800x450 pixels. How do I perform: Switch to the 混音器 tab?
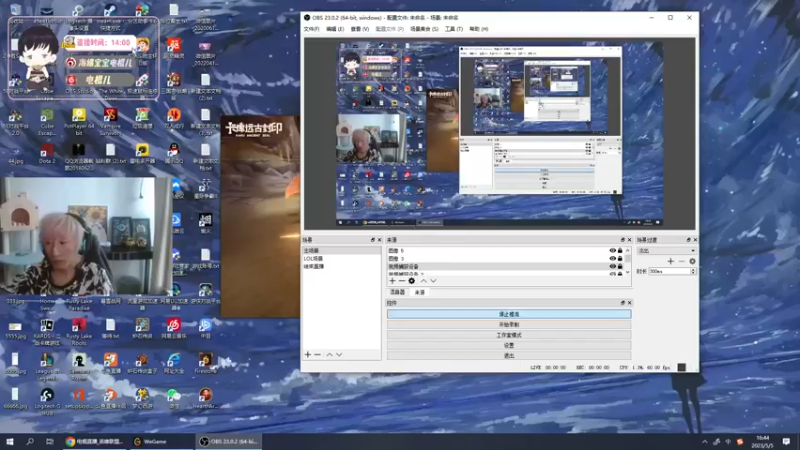point(397,292)
